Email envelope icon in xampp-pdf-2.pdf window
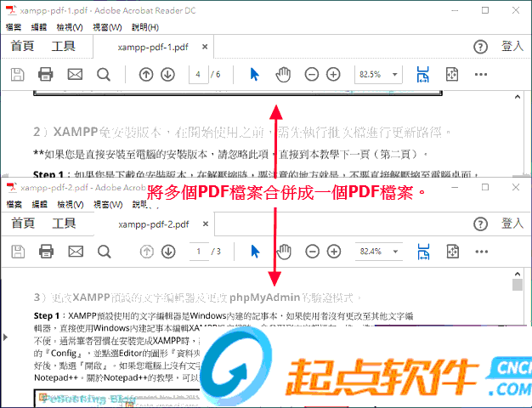The width and height of the screenshot is (532, 408). tap(76, 252)
